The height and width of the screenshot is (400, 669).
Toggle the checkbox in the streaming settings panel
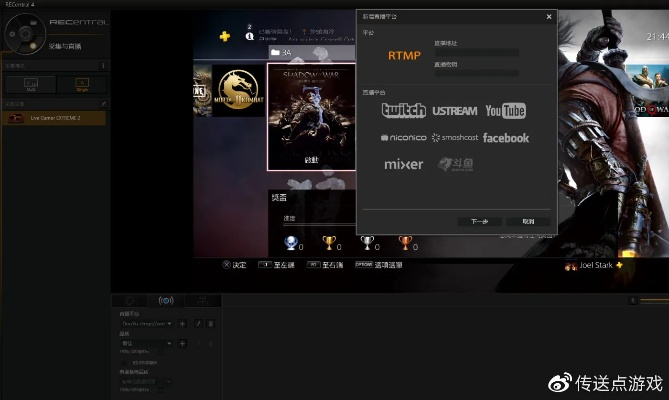tap(126, 362)
